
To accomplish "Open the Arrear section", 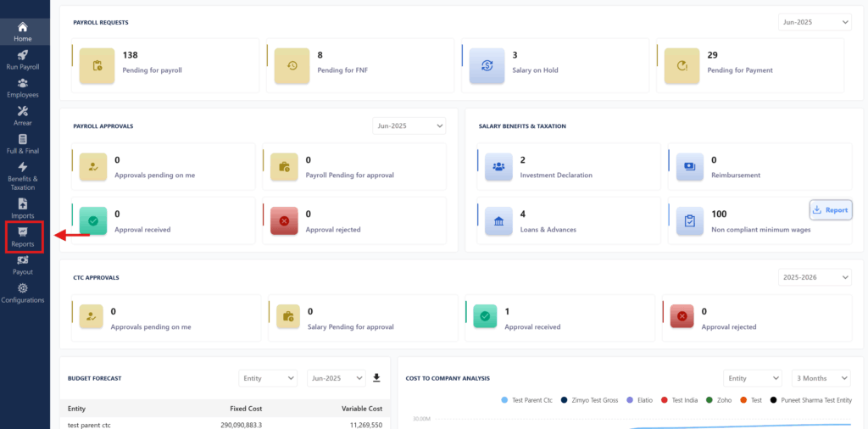I will click(23, 116).
